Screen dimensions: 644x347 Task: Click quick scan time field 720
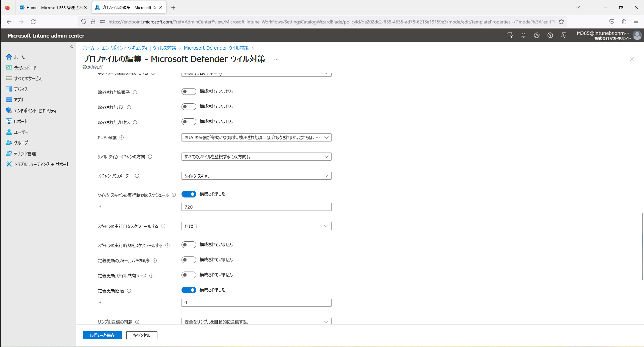pyautogui.click(x=257, y=207)
